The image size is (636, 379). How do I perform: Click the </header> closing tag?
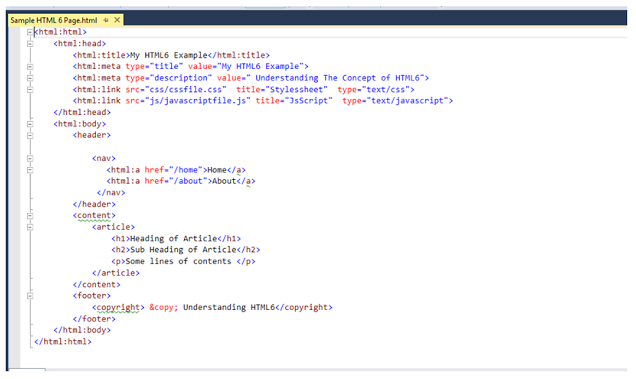tap(94, 204)
